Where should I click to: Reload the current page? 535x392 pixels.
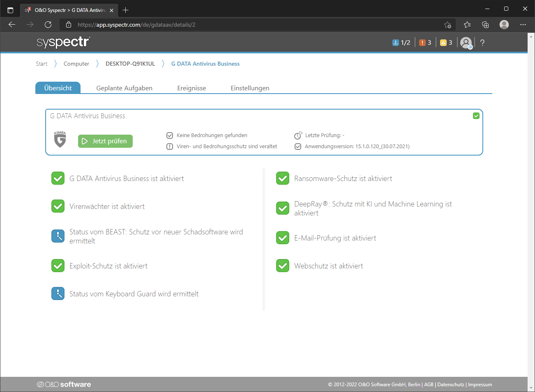[48, 25]
